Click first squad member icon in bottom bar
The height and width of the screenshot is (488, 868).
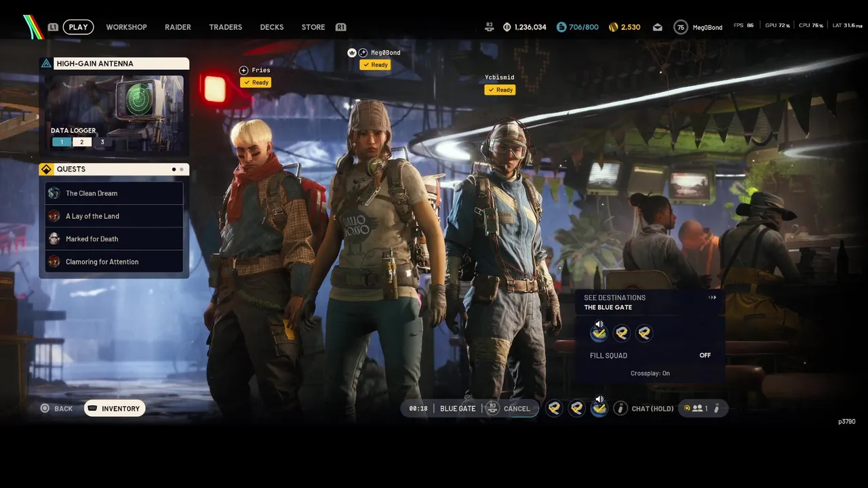click(554, 408)
